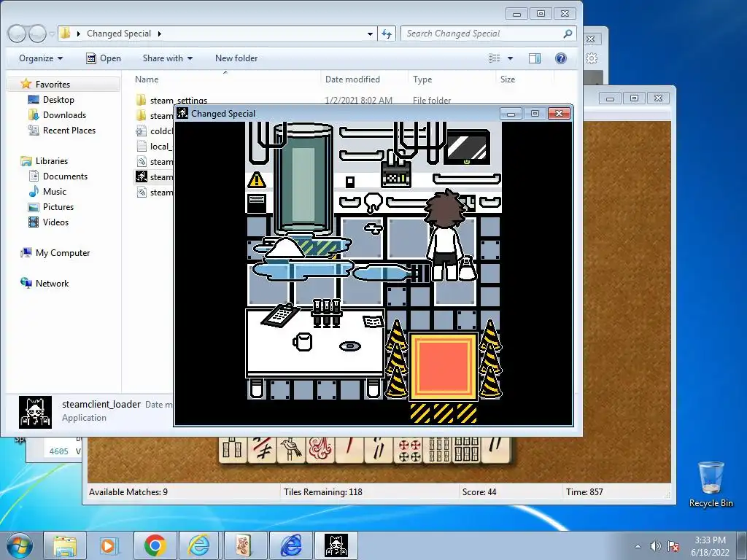This screenshot has height=560, width=747.
Task: Click the Open toolbar button
Action: click(104, 58)
